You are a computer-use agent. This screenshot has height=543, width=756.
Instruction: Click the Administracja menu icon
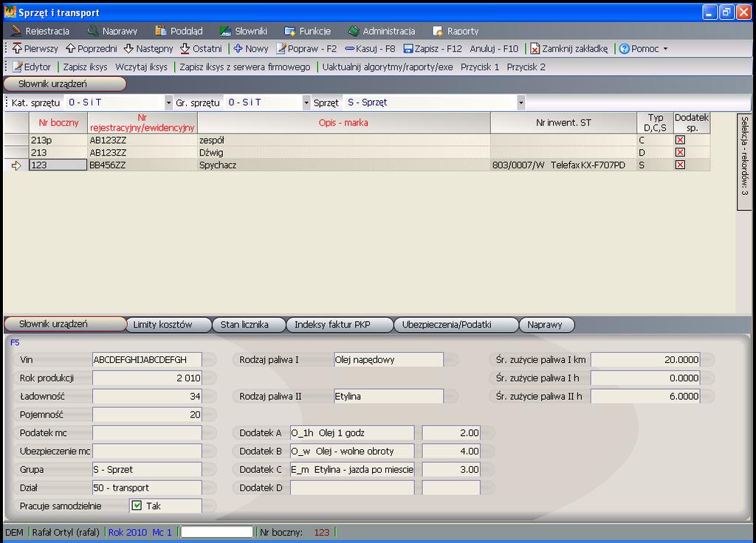click(354, 31)
